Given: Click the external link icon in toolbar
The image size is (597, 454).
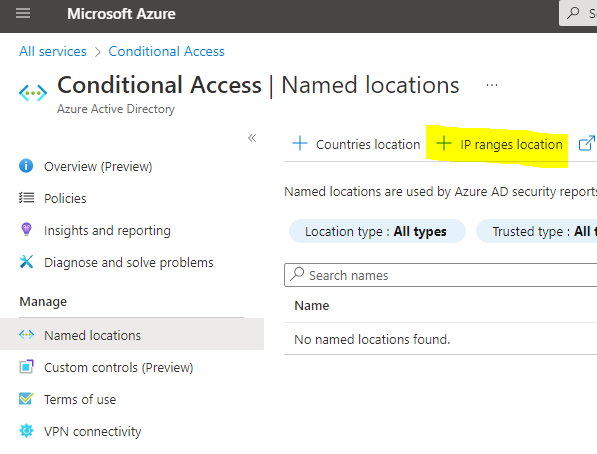Looking at the screenshot, I should (x=586, y=143).
